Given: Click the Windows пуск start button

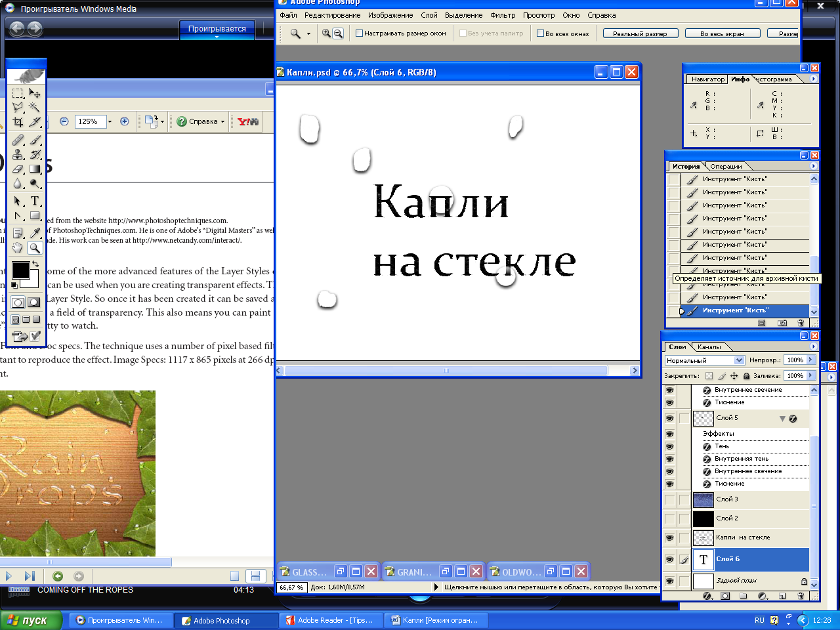Looking at the screenshot, I should [x=31, y=620].
